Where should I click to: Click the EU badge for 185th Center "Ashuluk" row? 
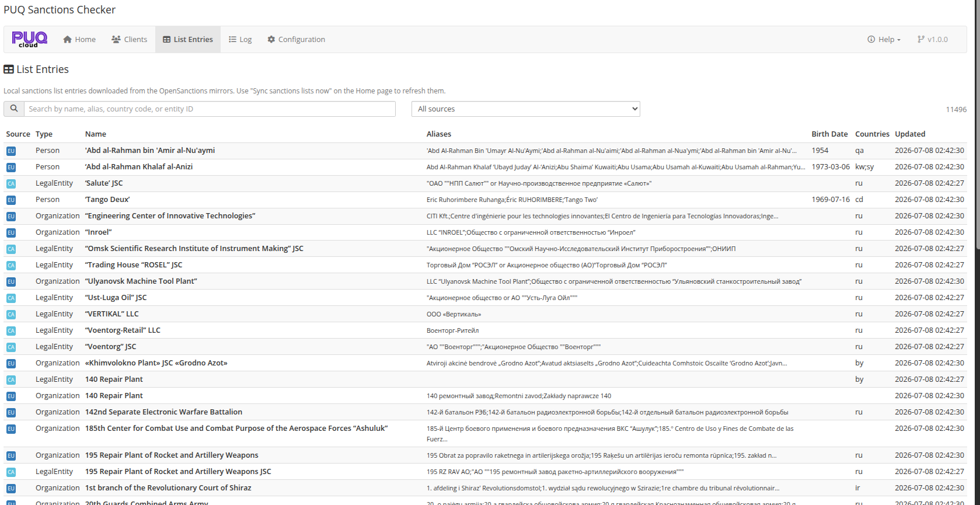coord(11,429)
